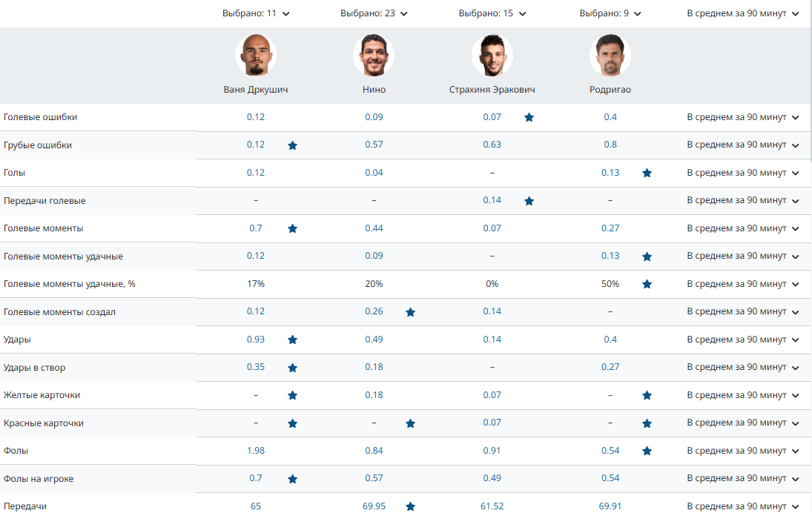Go to Страхиня Эракович's name link
The image size is (812, 513).
coord(492,90)
